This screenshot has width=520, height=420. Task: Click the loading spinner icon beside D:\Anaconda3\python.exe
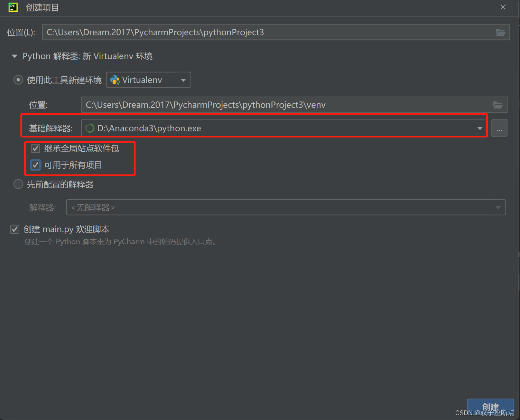click(x=90, y=128)
